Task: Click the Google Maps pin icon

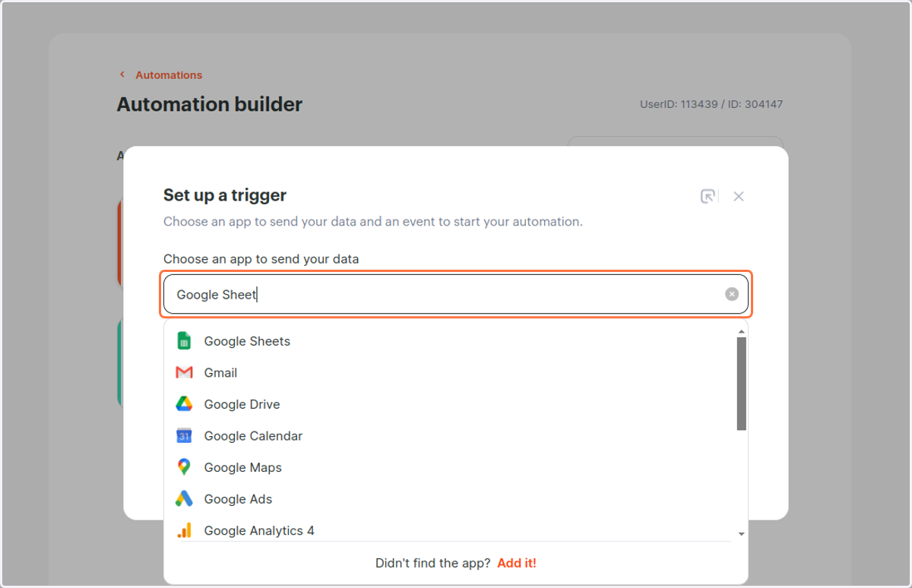Action: point(184,467)
